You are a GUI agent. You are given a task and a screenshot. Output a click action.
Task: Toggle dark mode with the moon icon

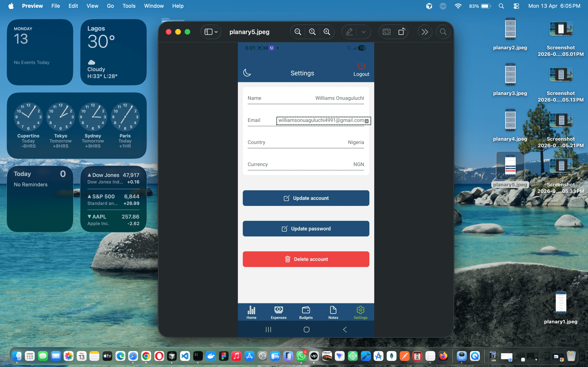(247, 73)
